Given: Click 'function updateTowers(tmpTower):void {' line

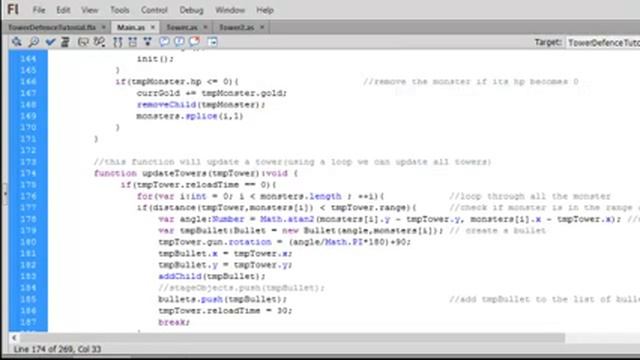Looking at the screenshot, I should tap(196, 173).
